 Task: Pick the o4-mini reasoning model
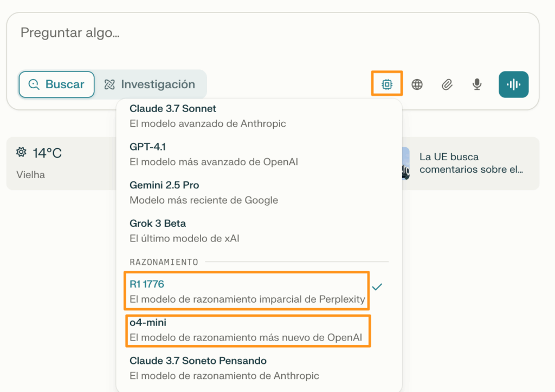coord(259,330)
